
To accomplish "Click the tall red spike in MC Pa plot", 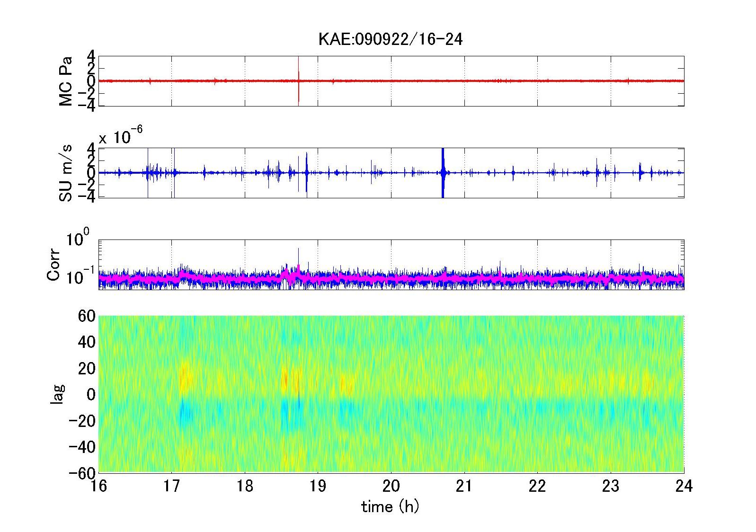I will 299,81.
